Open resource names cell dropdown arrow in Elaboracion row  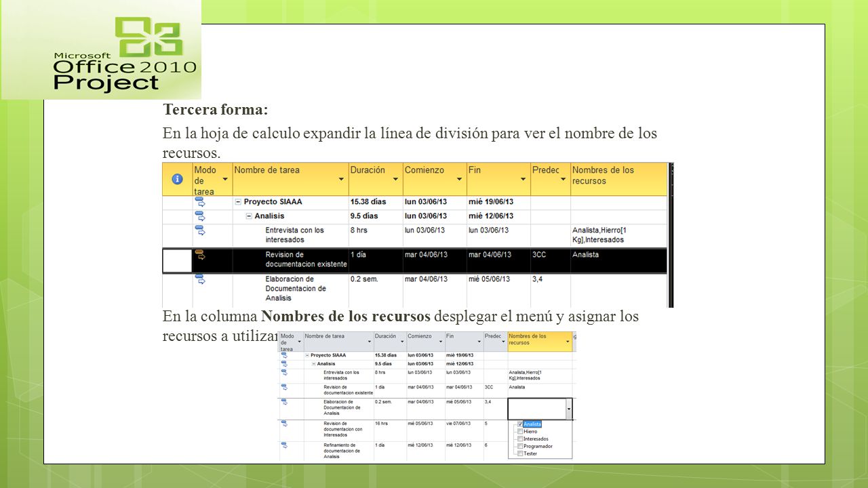coord(569,409)
